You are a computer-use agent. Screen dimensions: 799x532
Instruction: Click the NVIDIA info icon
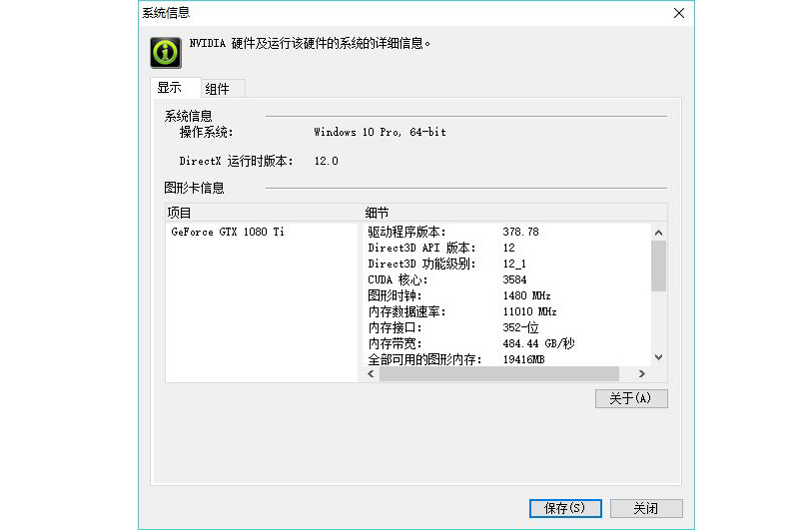pos(166,53)
